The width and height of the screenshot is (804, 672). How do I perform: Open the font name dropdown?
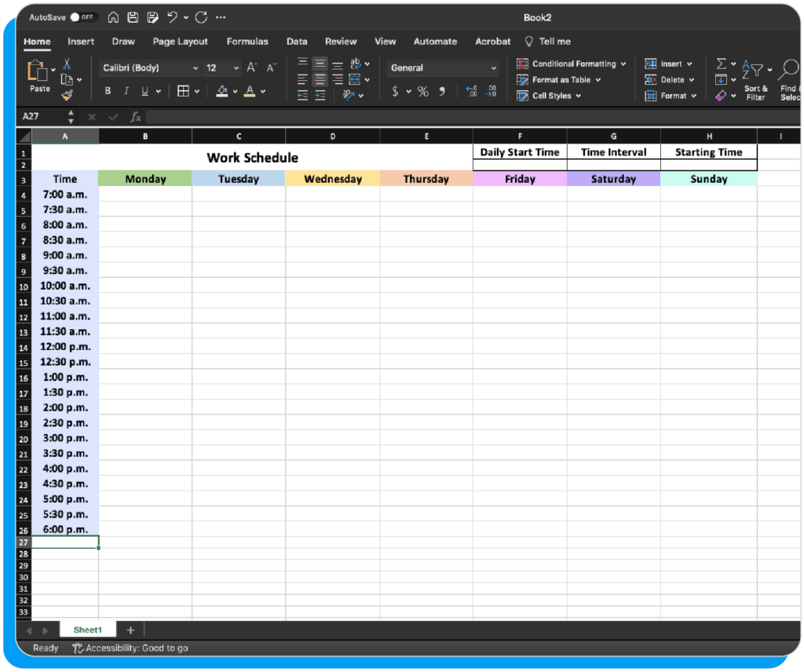coord(149,68)
